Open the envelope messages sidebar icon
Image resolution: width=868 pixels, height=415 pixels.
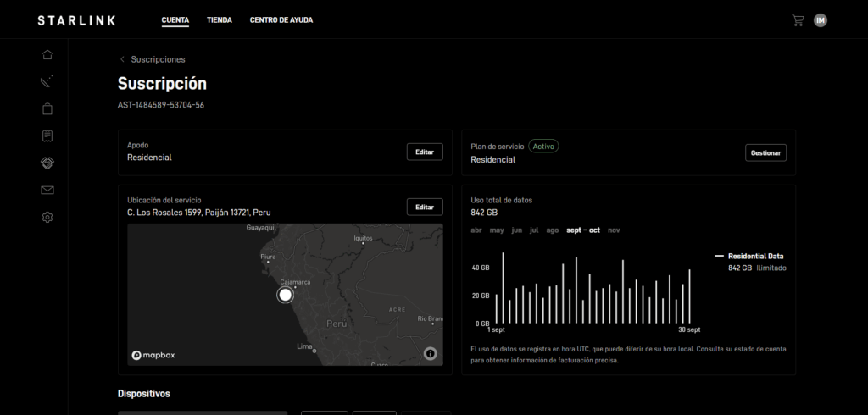click(x=47, y=190)
